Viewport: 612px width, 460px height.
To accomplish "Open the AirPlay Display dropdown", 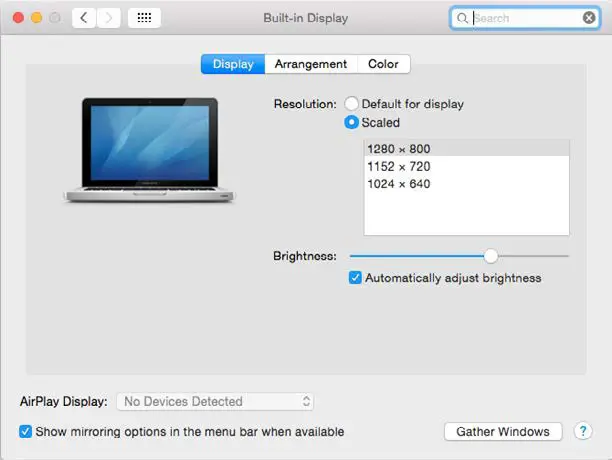I will (215, 401).
